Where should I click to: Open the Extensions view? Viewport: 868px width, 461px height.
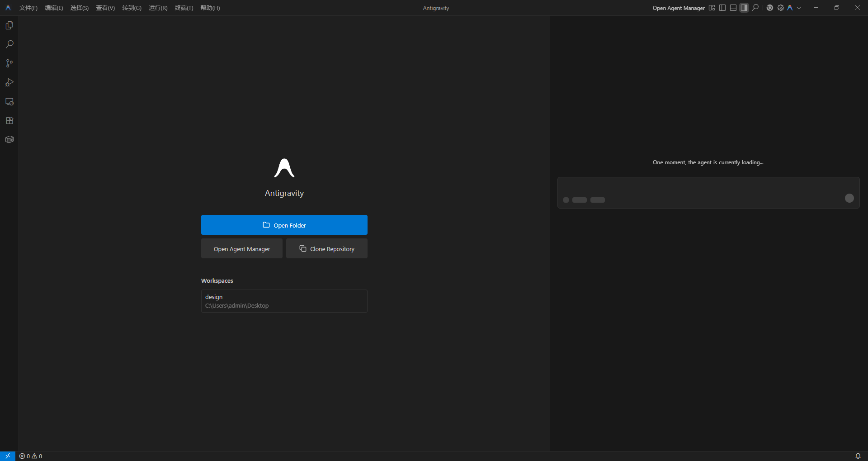[9, 120]
